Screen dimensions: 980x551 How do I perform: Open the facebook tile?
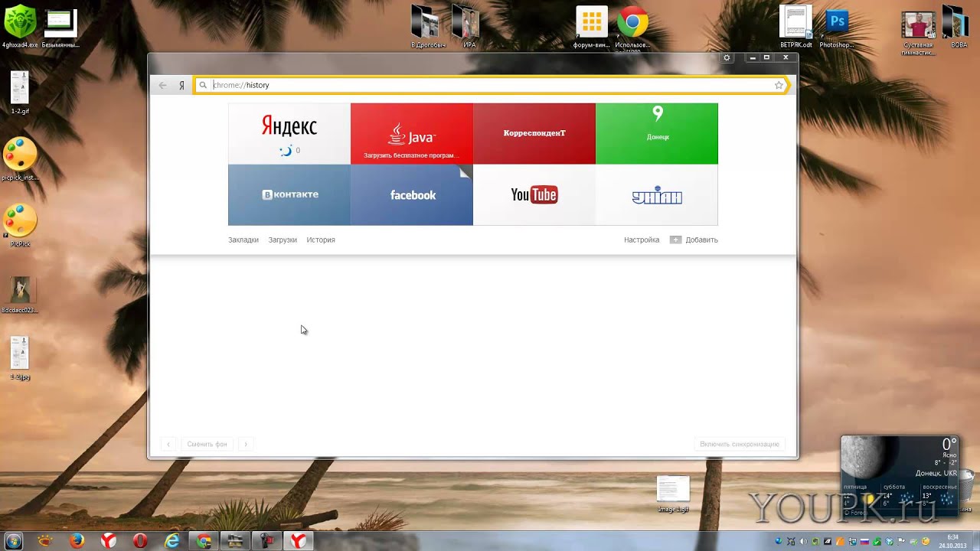(412, 194)
